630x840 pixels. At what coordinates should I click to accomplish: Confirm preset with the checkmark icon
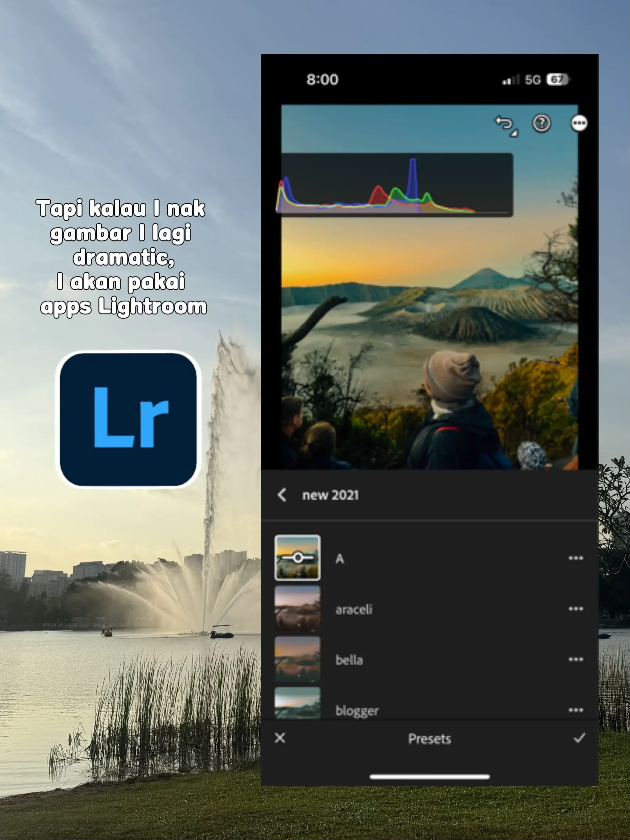[x=579, y=738]
